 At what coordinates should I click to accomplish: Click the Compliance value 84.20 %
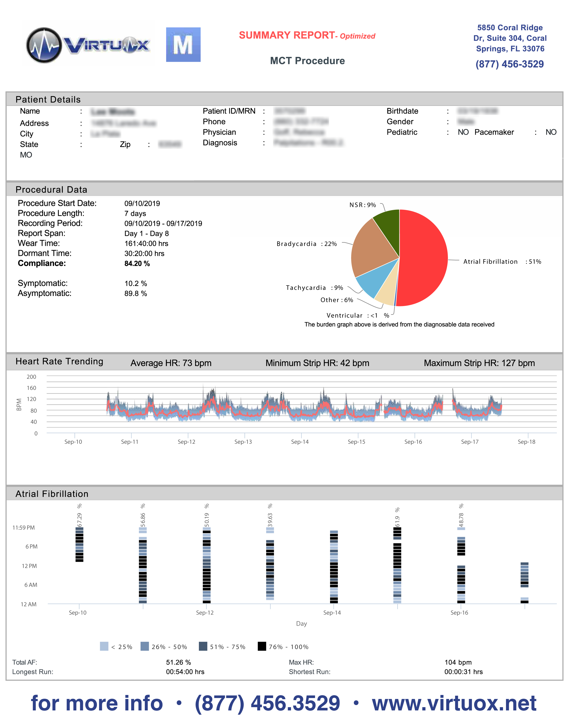tap(137, 263)
